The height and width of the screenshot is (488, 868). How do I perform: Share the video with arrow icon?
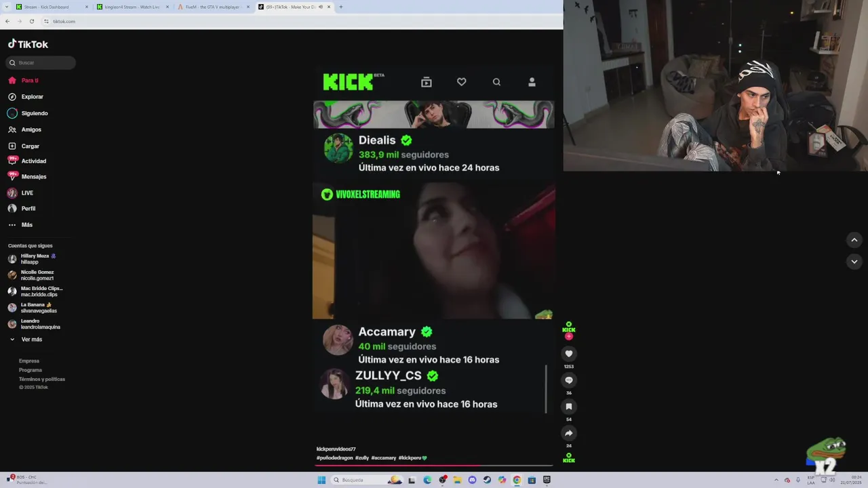click(x=569, y=433)
